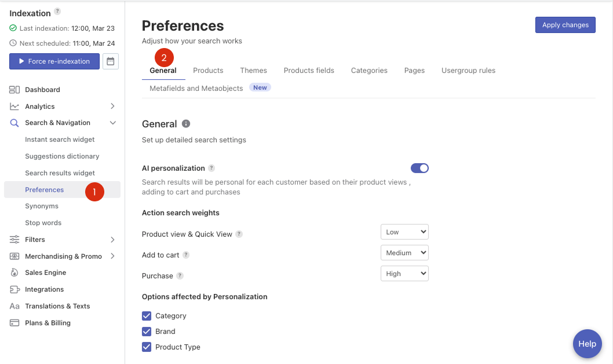
Task: Click the Dashboard icon in sidebar
Action: pyautogui.click(x=14, y=90)
